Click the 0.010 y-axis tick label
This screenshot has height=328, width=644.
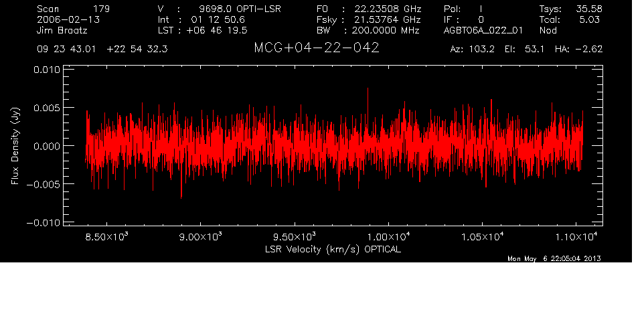tap(46, 70)
